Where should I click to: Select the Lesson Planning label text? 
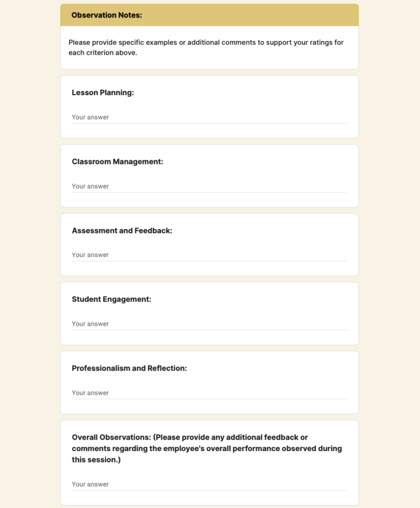[x=102, y=92]
